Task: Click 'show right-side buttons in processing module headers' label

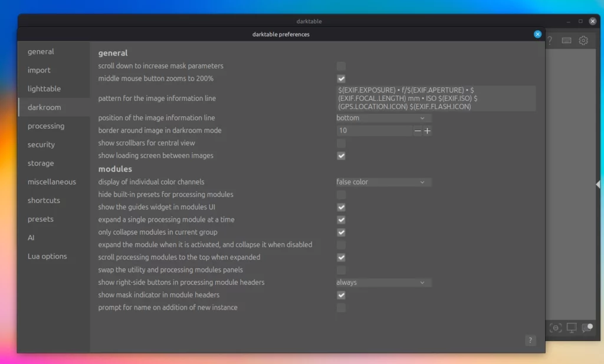Action: 181,283
